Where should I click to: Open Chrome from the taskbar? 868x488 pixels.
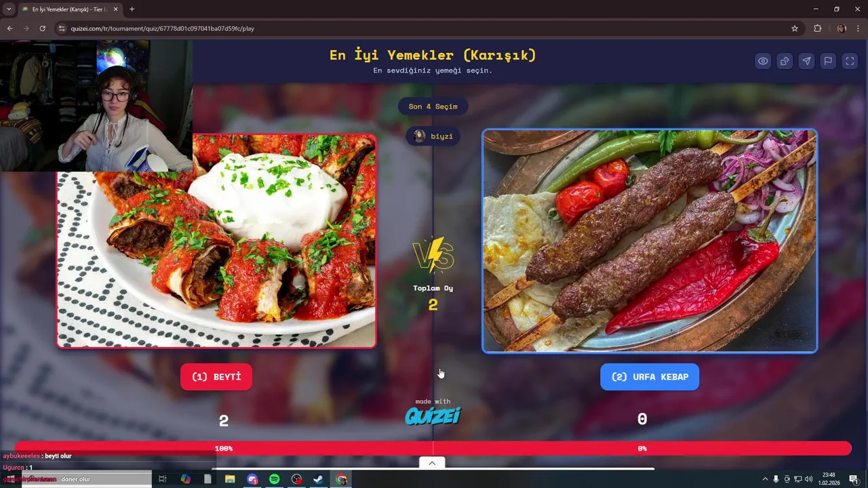point(341,479)
